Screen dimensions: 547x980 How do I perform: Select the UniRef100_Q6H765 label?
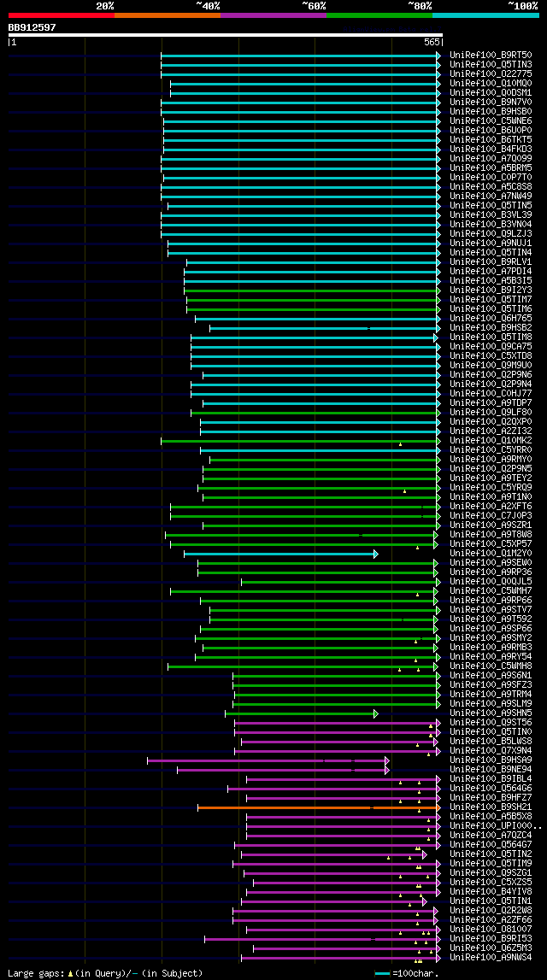coord(491,319)
